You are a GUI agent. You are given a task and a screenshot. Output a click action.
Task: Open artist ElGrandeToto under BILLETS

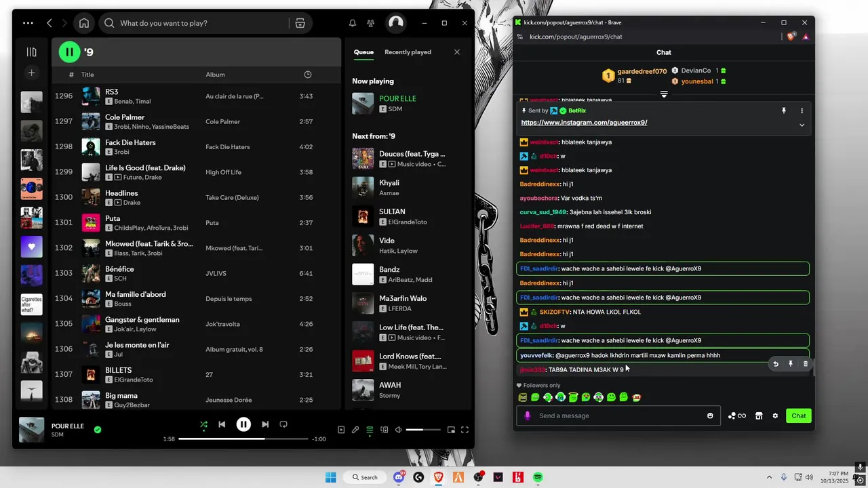pos(134,380)
